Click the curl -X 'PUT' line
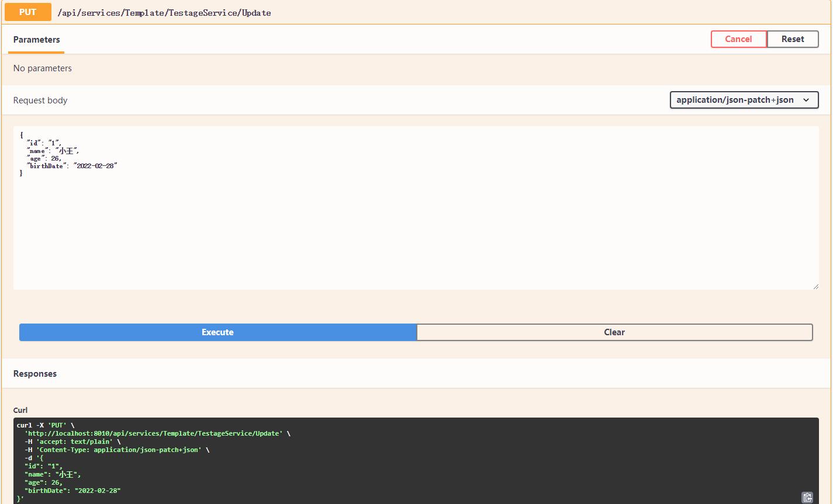This screenshot has width=833, height=504. click(46, 425)
